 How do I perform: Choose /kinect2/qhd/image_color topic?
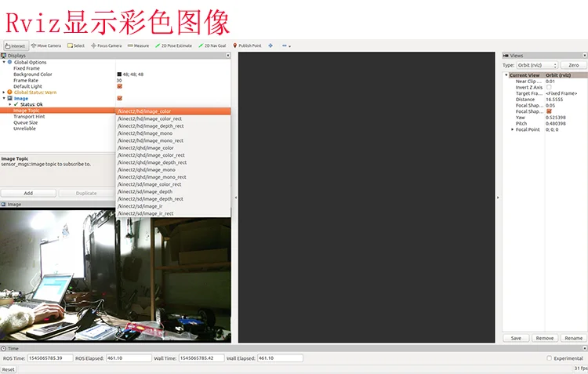tap(173, 148)
